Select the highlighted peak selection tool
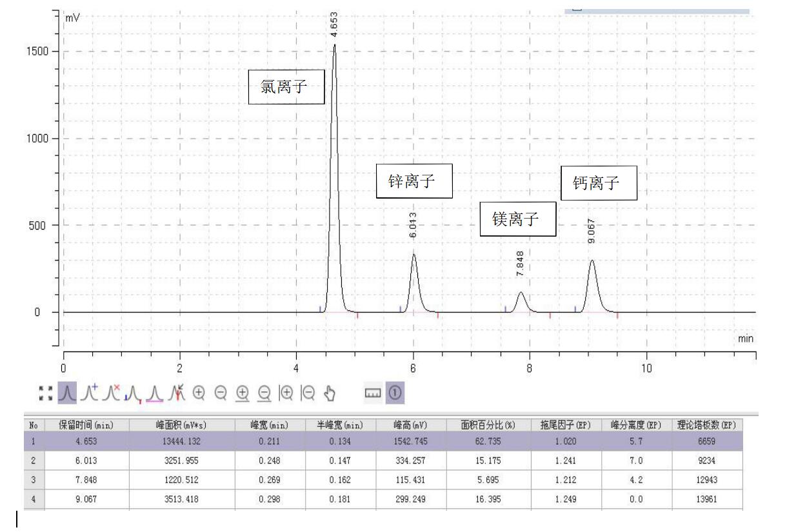 coord(66,392)
